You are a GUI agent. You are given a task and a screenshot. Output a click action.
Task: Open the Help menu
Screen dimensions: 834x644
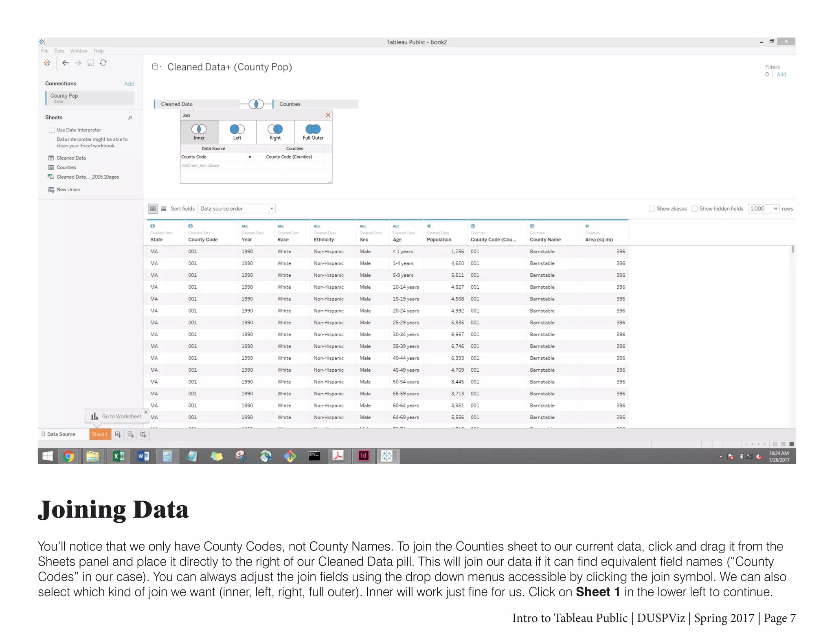point(99,51)
